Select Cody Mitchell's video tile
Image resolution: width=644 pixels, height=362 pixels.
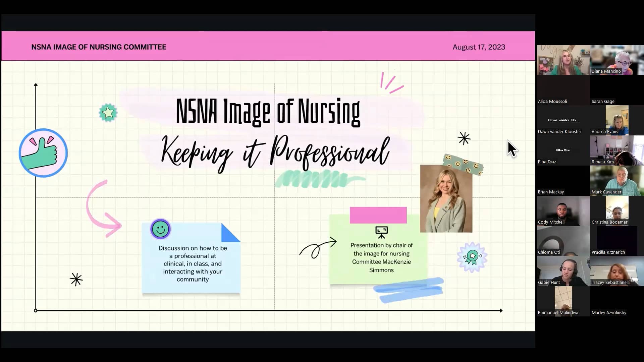click(563, 211)
